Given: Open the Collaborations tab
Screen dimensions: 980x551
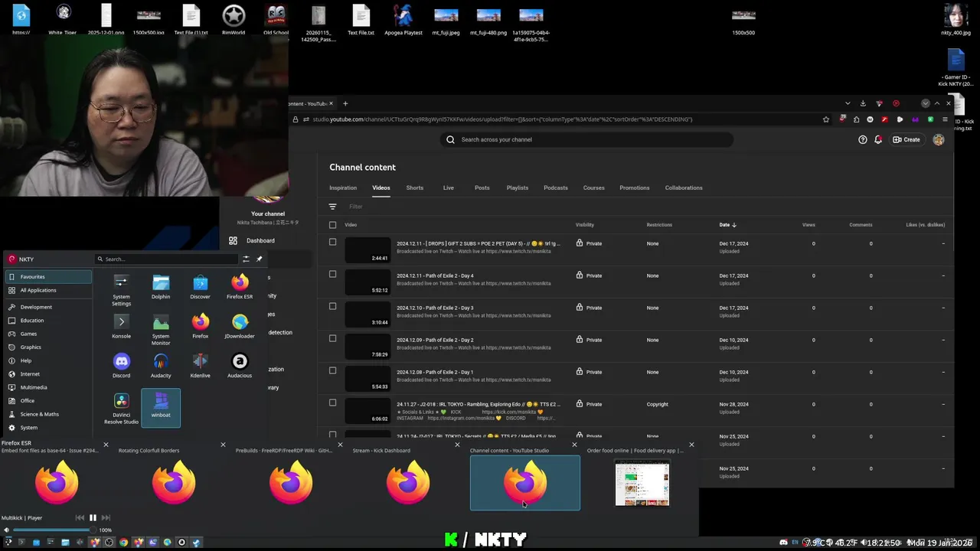Looking at the screenshot, I should tap(684, 187).
